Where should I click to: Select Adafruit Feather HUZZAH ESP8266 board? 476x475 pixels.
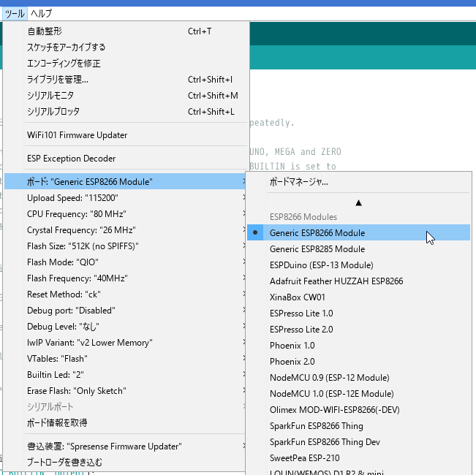358,281
